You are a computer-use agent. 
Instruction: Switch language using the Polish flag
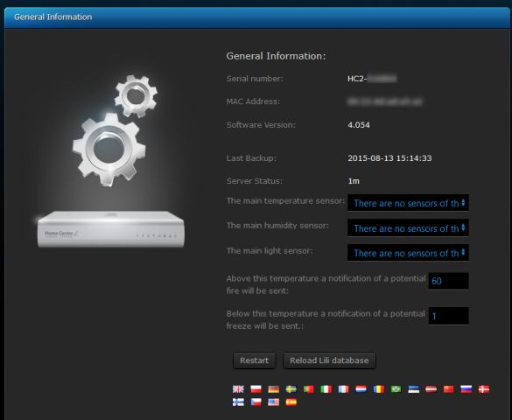(x=256, y=389)
